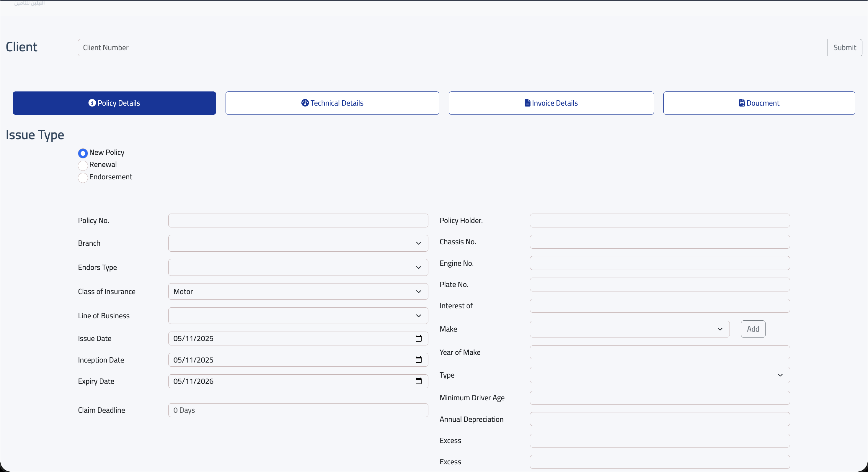This screenshot has width=868, height=472.
Task: Click the Chassis No. text field
Action: pos(660,242)
